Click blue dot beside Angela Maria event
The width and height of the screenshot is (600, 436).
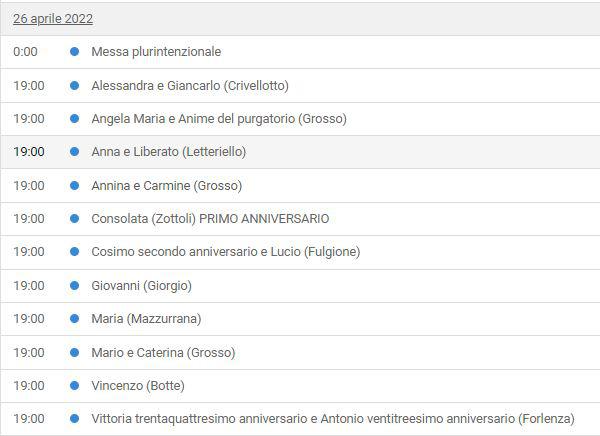click(75, 119)
